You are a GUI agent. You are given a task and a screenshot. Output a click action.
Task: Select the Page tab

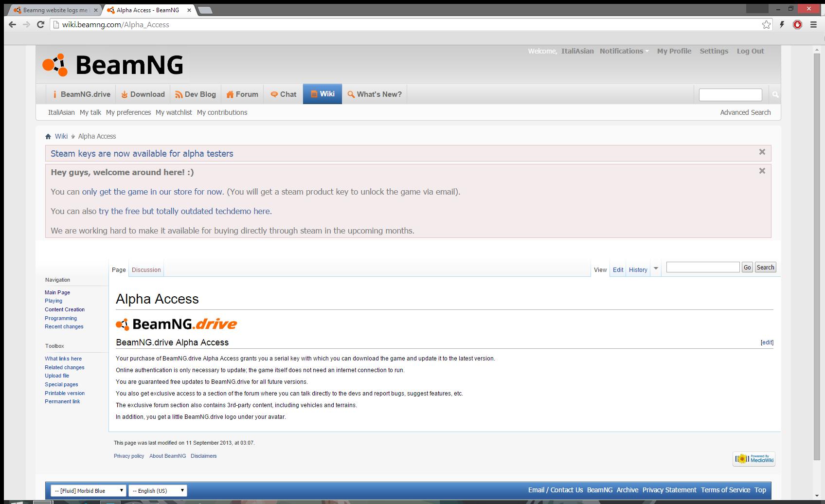(119, 270)
